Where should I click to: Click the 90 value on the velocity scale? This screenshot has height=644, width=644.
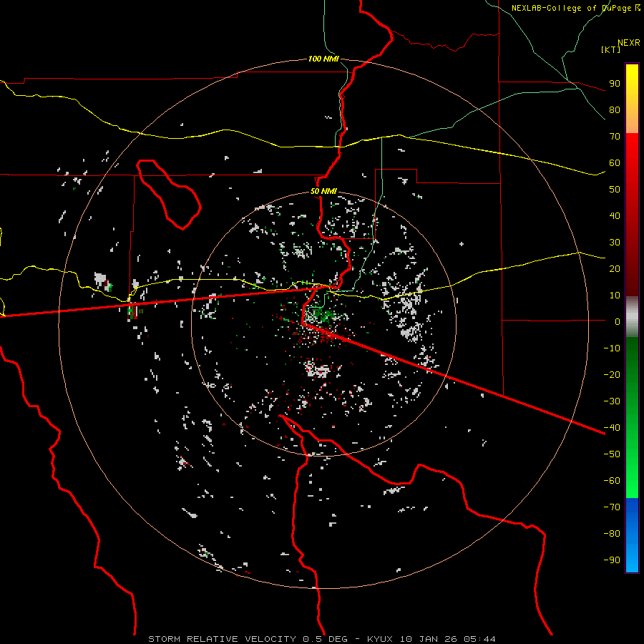click(615, 84)
